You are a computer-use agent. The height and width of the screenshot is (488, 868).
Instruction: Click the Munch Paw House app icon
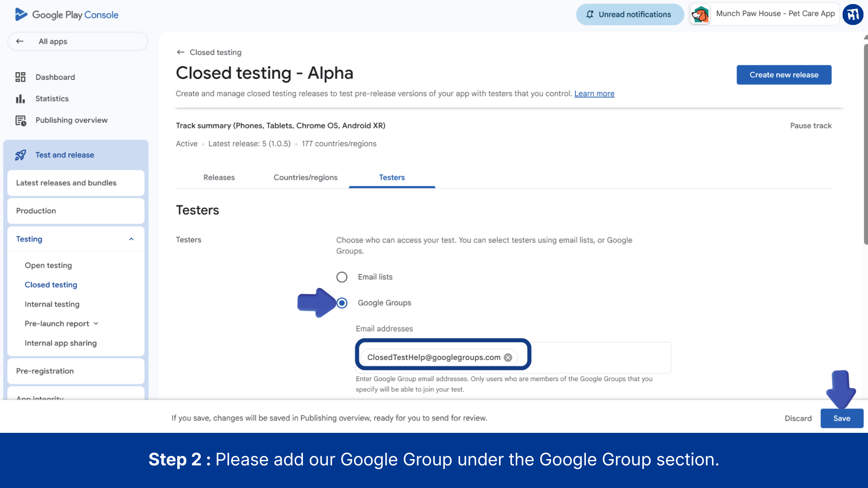[x=700, y=14]
